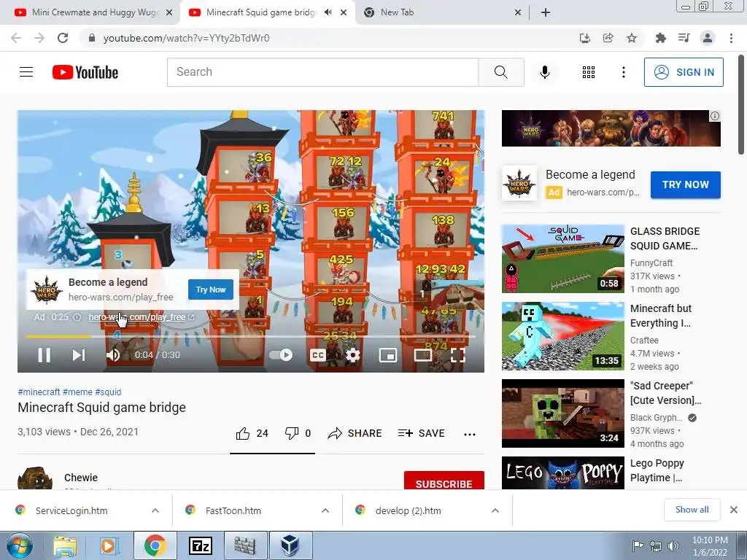Image resolution: width=747 pixels, height=560 pixels.
Task: Click the search magnifier button
Action: coord(501,72)
